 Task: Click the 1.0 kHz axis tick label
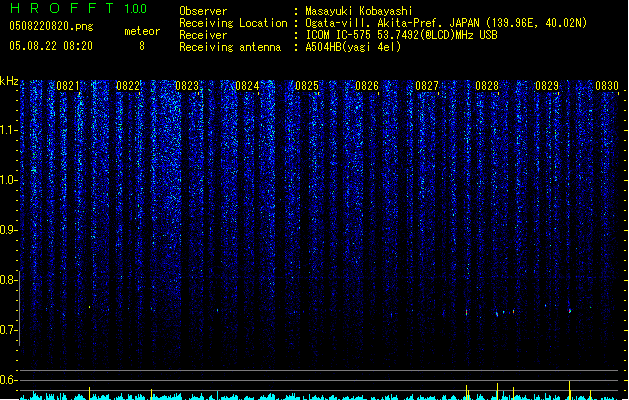pos(8,180)
